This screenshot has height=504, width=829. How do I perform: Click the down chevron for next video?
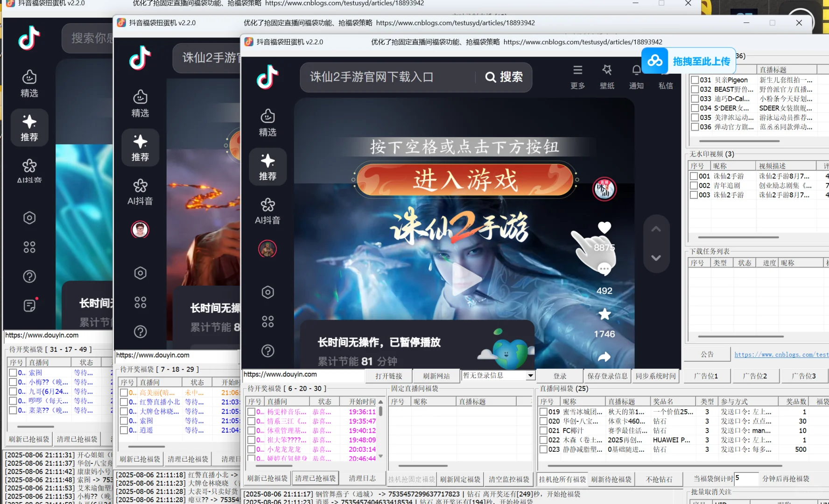point(656,257)
